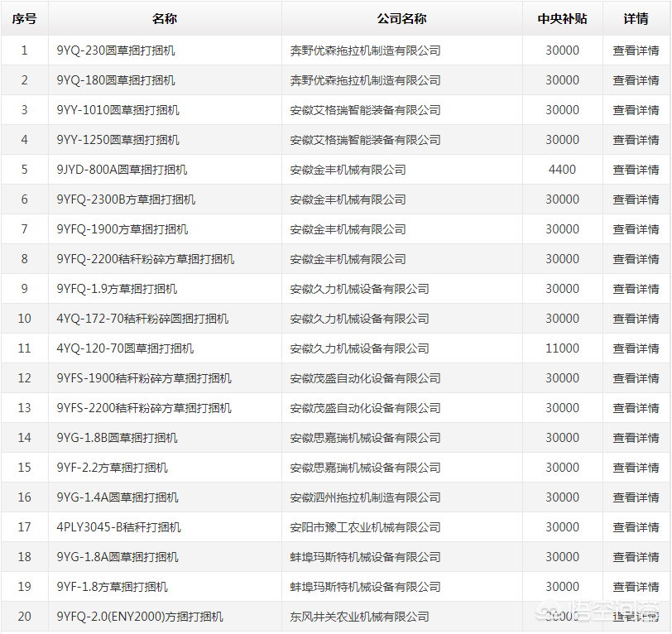
Task: Click the 名称 column header
Action: click(x=165, y=19)
